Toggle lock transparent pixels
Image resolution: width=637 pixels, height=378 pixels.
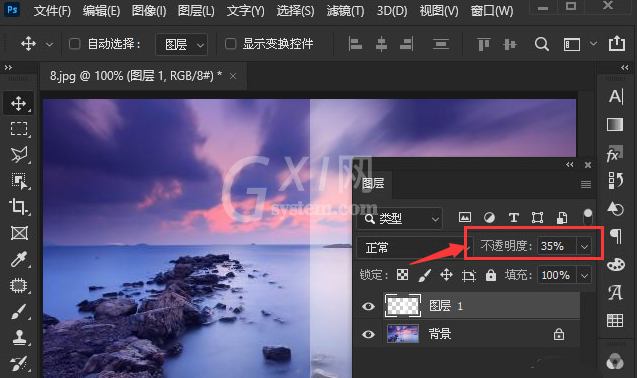click(402, 275)
